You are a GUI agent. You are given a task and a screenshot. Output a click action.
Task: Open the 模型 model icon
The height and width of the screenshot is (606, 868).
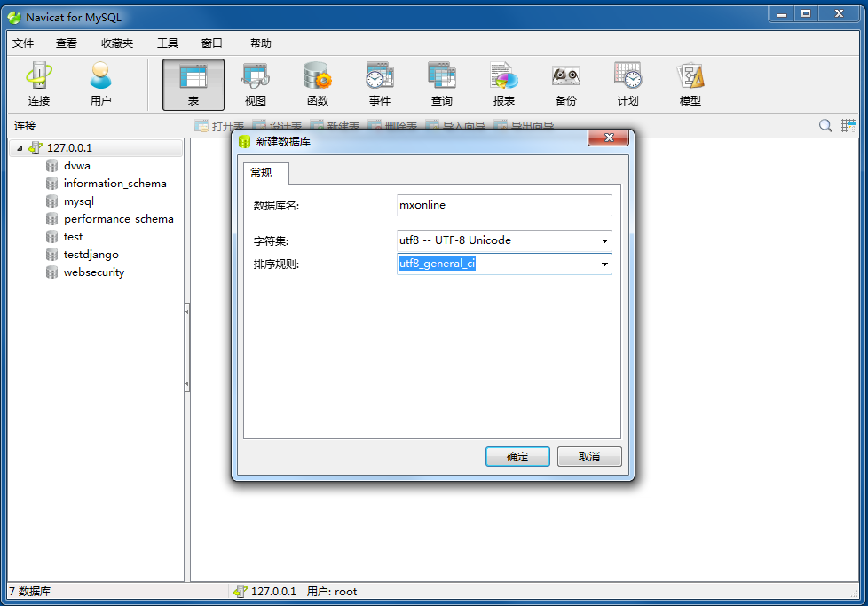click(x=690, y=84)
